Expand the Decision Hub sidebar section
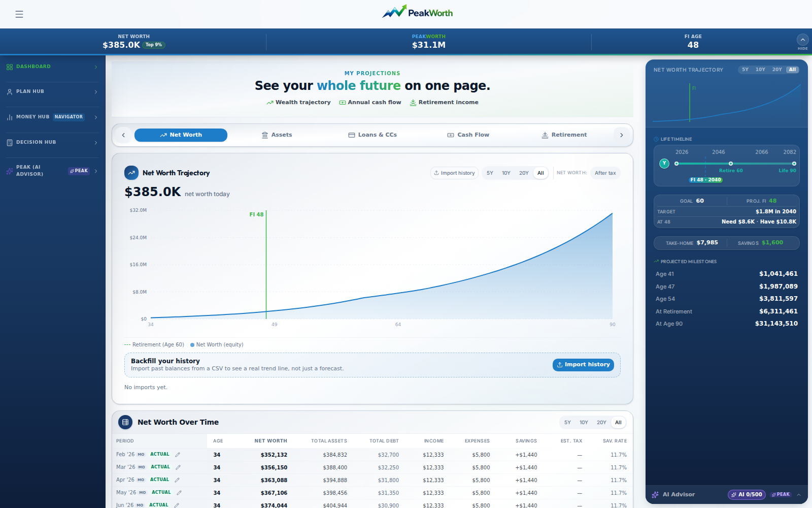This screenshot has height=508, width=812. coord(95,143)
